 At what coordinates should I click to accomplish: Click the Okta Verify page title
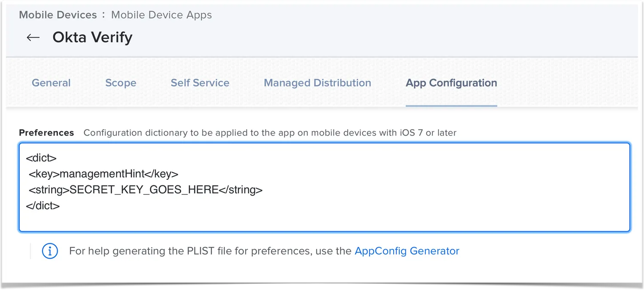(92, 37)
